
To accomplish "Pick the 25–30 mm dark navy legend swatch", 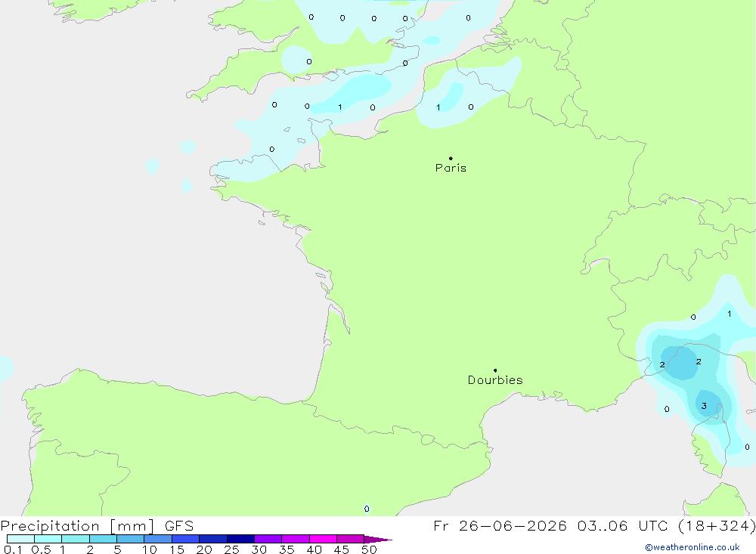I will (240, 539).
